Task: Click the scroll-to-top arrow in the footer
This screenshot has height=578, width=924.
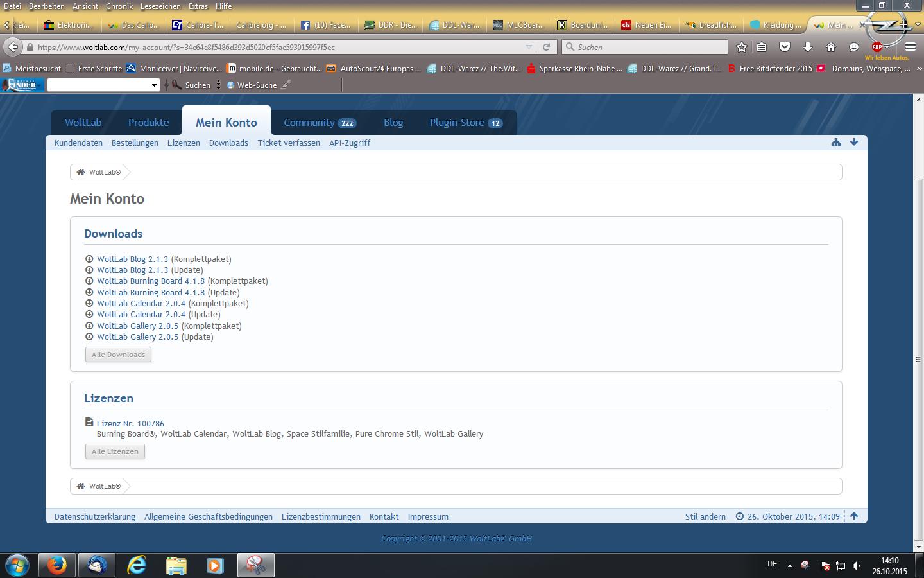Action: 854,516
